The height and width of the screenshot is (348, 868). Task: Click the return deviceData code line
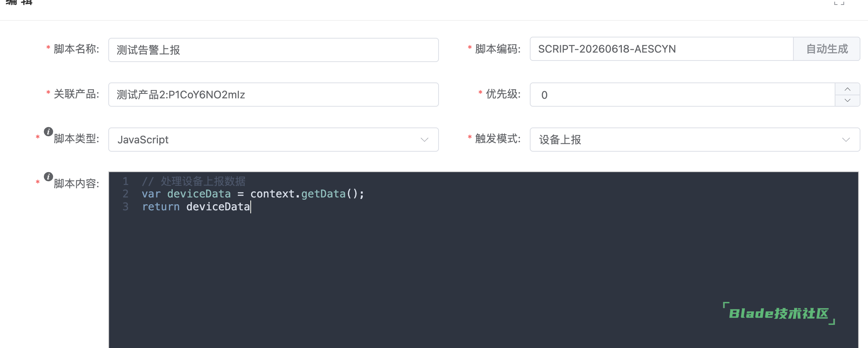196,207
